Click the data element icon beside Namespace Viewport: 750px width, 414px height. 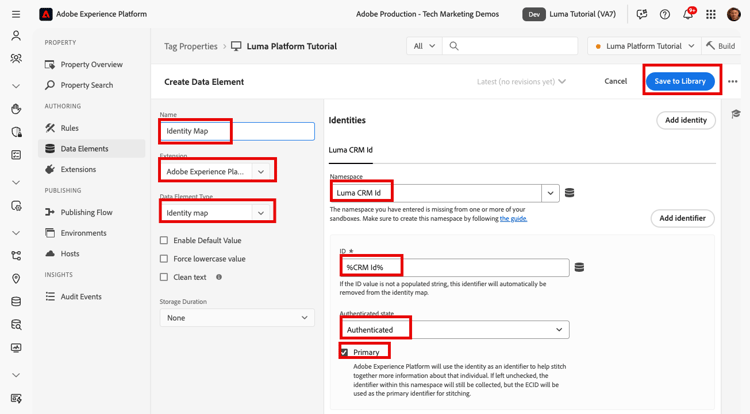pyautogui.click(x=569, y=193)
